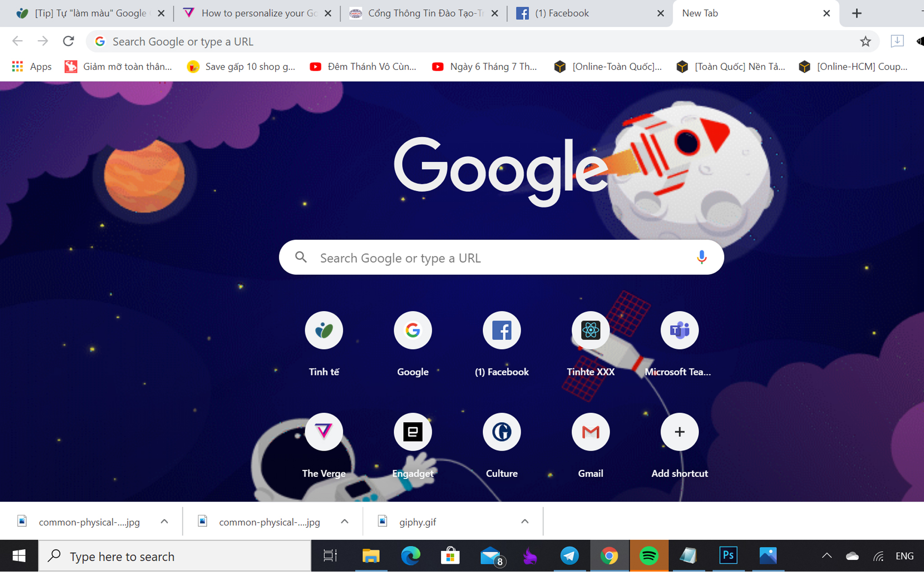This screenshot has height=572, width=924.
Task: Open Telegram from Windows taskbar
Action: [569, 556]
